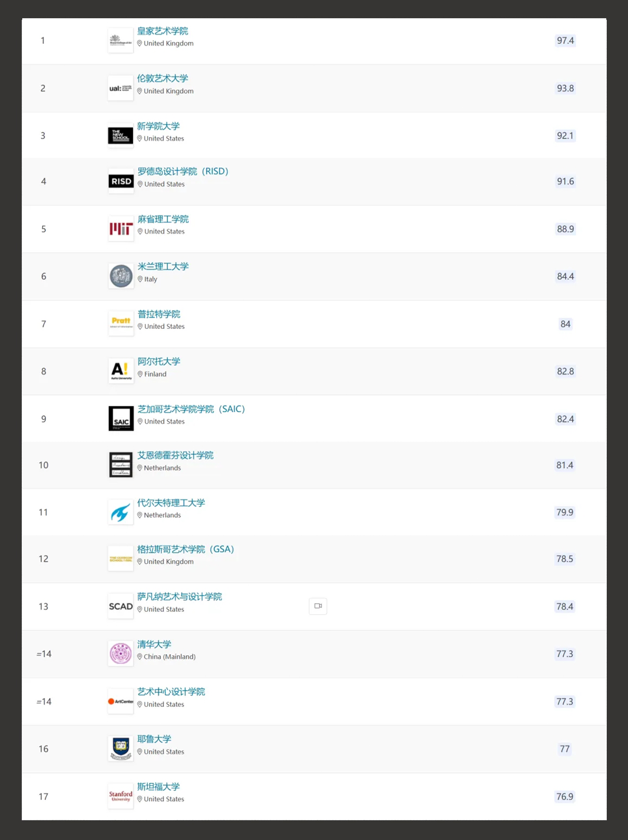The image size is (628, 840).
Task: Select the ArtCenter logo image
Action: [120, 701]
